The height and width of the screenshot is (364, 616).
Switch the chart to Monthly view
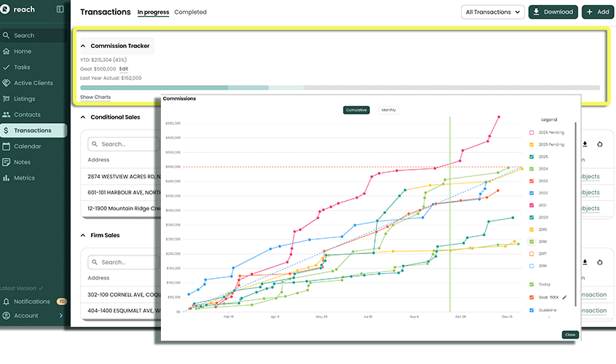tap(389, 110)
